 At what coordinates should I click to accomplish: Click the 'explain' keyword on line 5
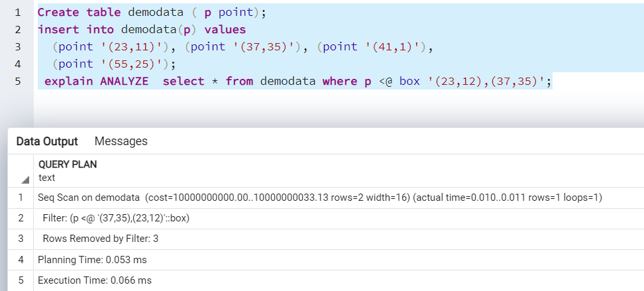pyautogui.click(x=69, y=82)
